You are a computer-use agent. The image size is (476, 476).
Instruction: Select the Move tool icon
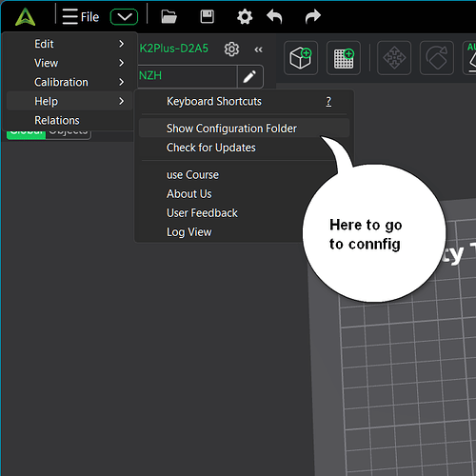pos(394,58)
